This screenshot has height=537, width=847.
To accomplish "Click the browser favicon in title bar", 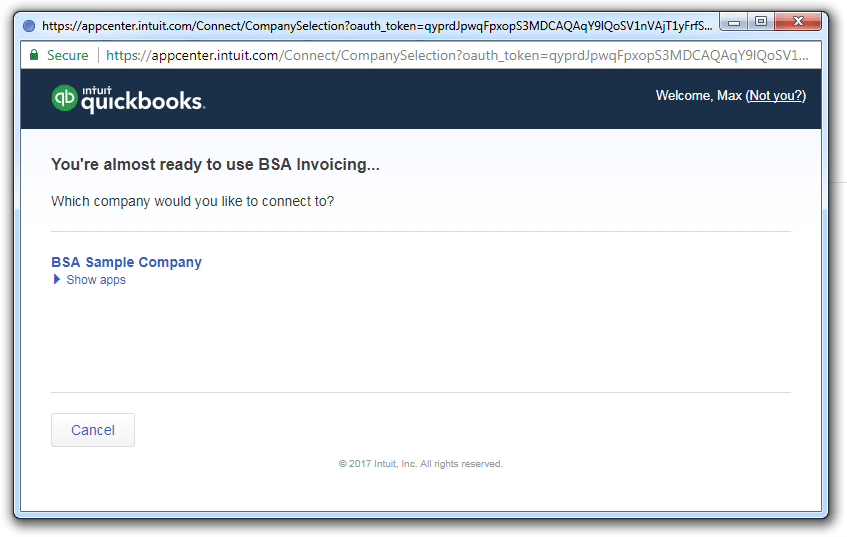I will [x=29, y=25].
